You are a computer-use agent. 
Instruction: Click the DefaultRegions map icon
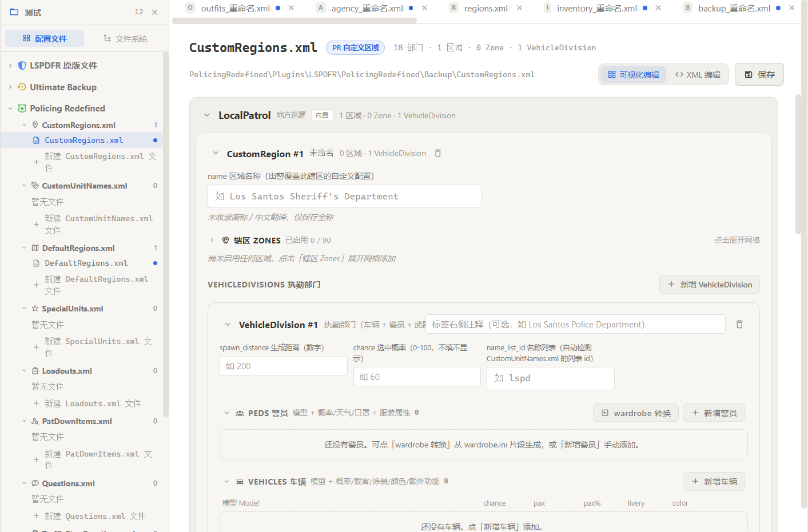pyautogui.click(x=35, y=248)
